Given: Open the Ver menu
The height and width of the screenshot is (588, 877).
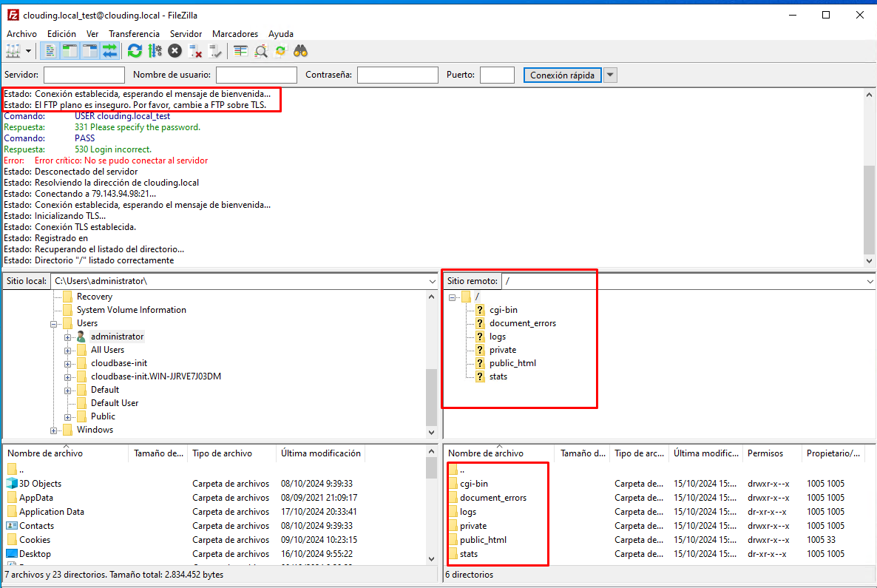Looking at the screenshot, I should click(x=92, y=34).
